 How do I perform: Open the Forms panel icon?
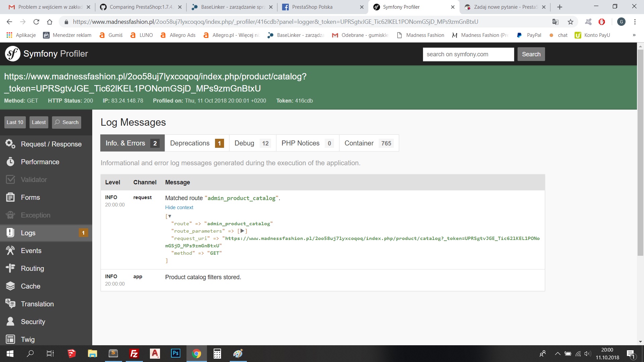tap(10, 197)
